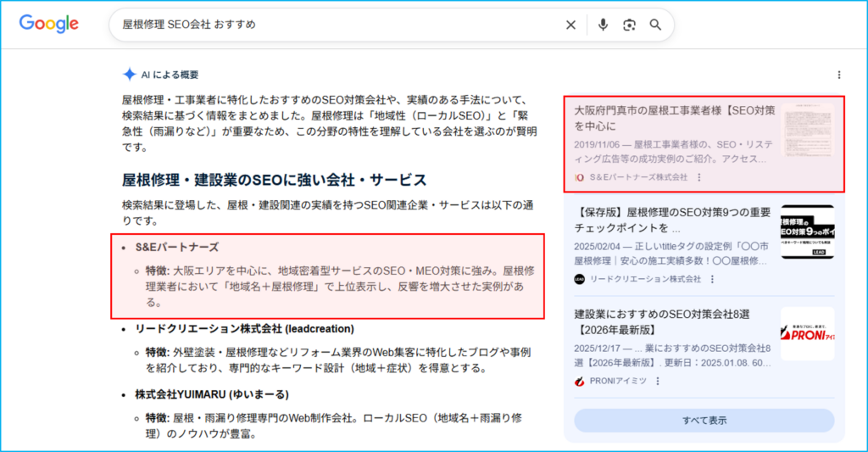868x452 pixels.
Task: Click the magnifying glass search button
Action: click(x=655, y=25)
